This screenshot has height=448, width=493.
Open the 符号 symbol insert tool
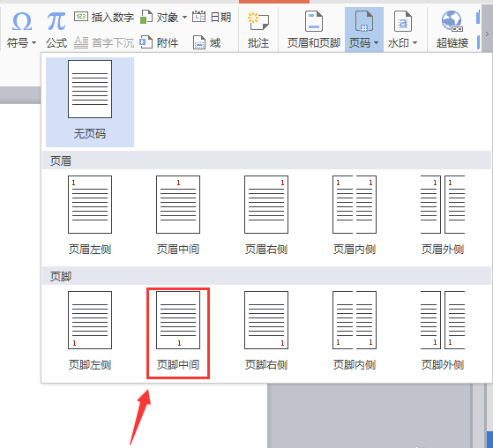click(21, 30)
